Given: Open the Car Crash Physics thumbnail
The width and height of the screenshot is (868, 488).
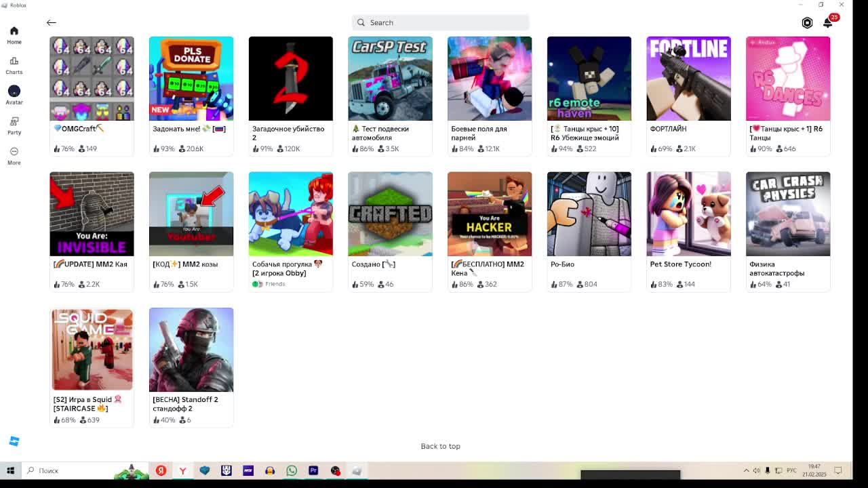Looking at the screenshot, I should [788, 214].
